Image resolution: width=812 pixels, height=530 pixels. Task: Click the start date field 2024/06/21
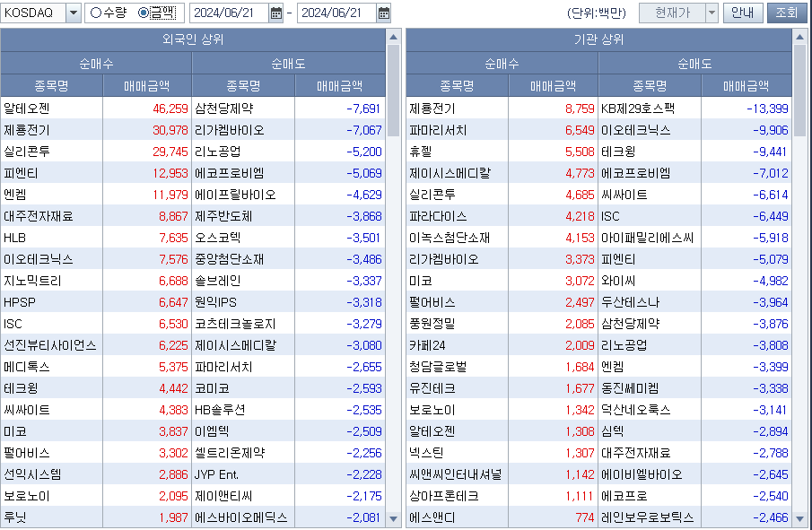pos(230,13)
